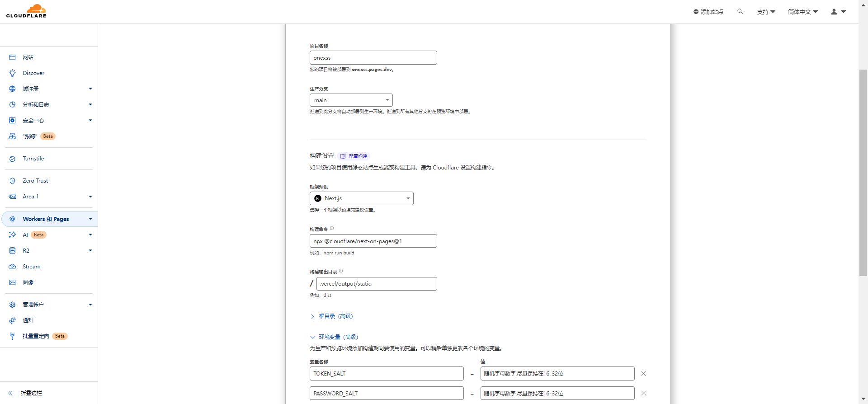Click the 批量重定向 icon

pyautogui.click(x=12, y=336)
